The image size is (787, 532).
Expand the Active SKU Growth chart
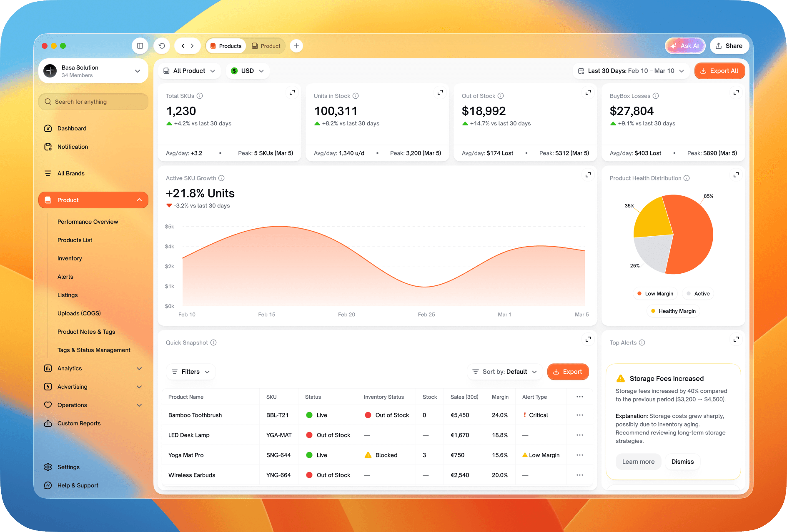pos(588,175)
